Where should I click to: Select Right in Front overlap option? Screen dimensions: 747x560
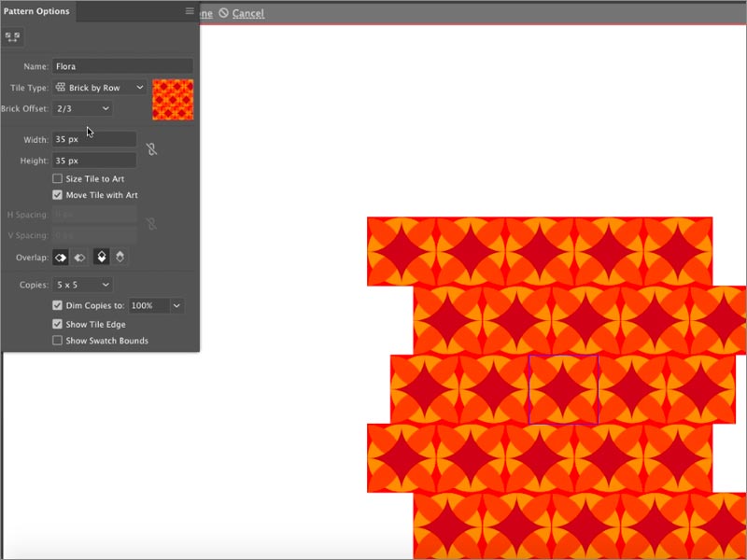tap(80, 257)
